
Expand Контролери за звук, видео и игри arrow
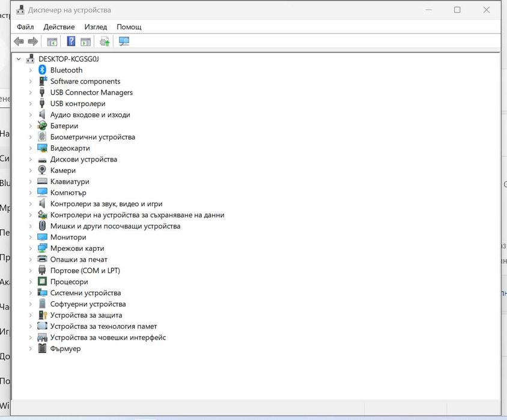[31, 204]
